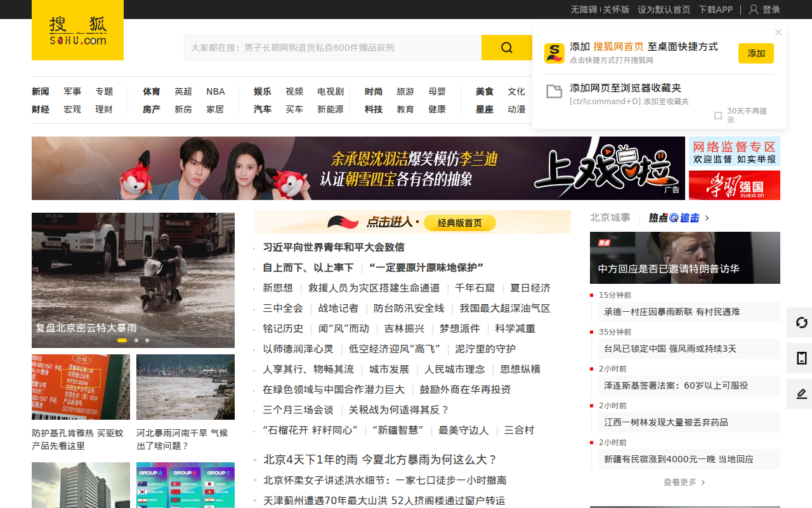Click the Sohu shortcut app icon in popup
The height and width of the screenshot is (508, 812).
pyautogui.click(x=554, y=53)
